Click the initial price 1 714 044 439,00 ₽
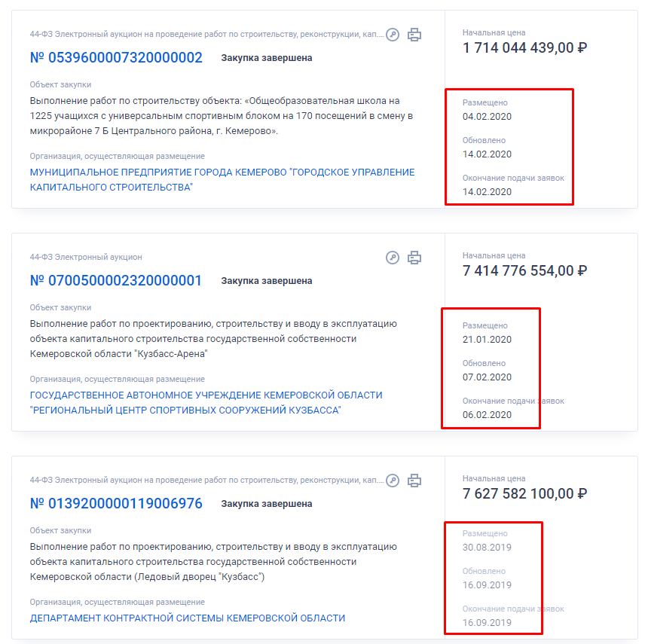Image resolution: width=645 pixels, height=644 pixels. [x=525, y=47]
